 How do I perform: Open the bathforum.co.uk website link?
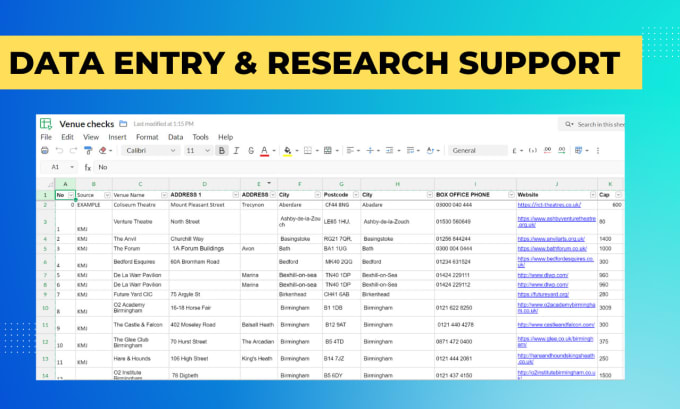click(552, 249)
